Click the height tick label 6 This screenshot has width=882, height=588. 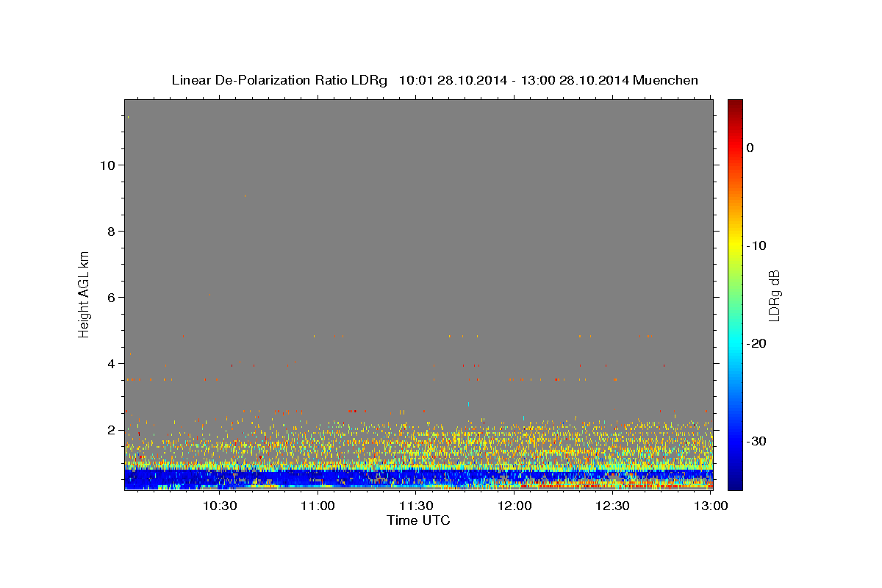[x=112, y=297]
